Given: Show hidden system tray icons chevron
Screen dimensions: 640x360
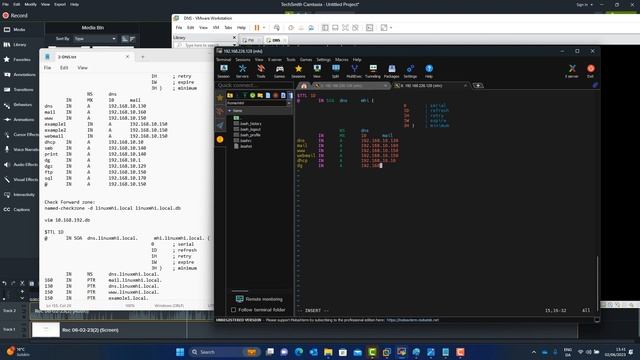Looking at the screenshot, I should click(x=533, y=352).
